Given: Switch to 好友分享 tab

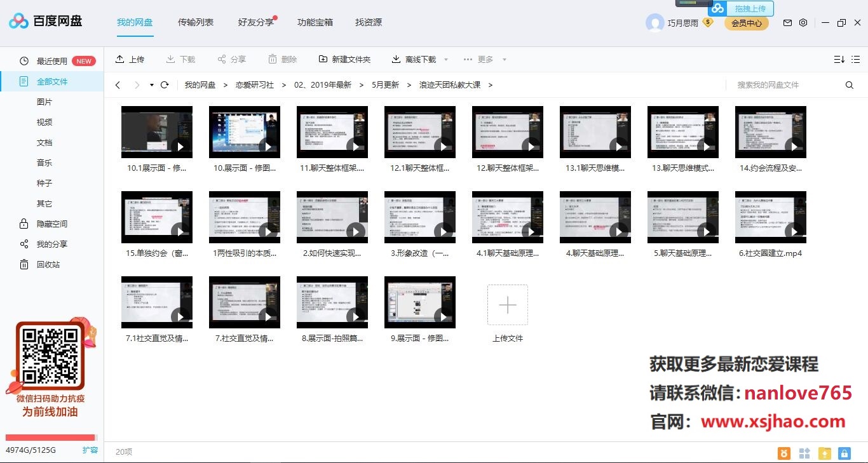Looking at the screenshot, I should click(256, 22).
